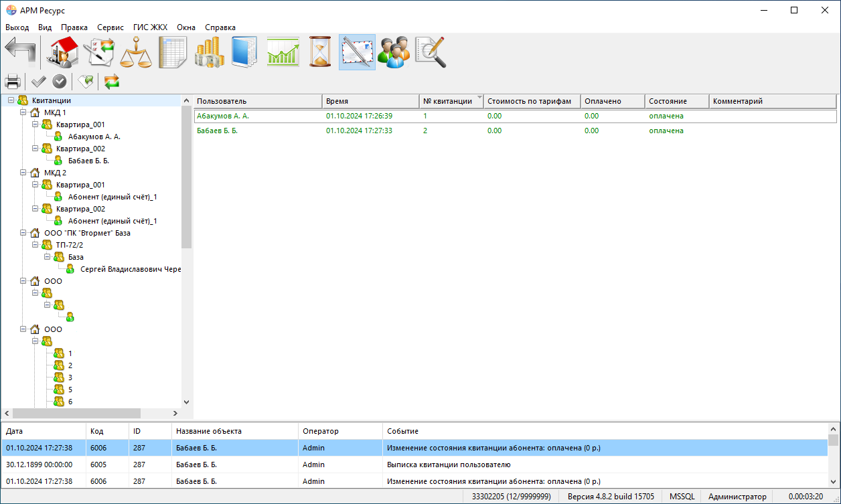Click the Событие column header in log

tap(605, 431)
